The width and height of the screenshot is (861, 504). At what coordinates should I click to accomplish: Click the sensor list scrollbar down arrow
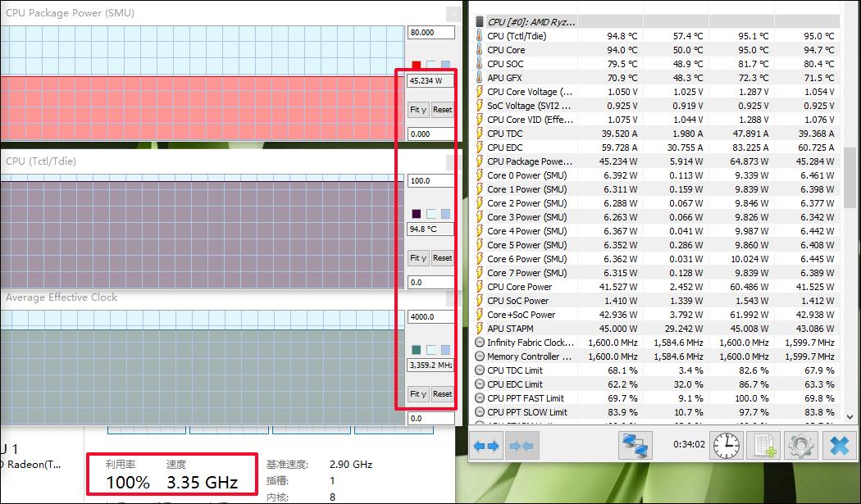click(850, 416)
